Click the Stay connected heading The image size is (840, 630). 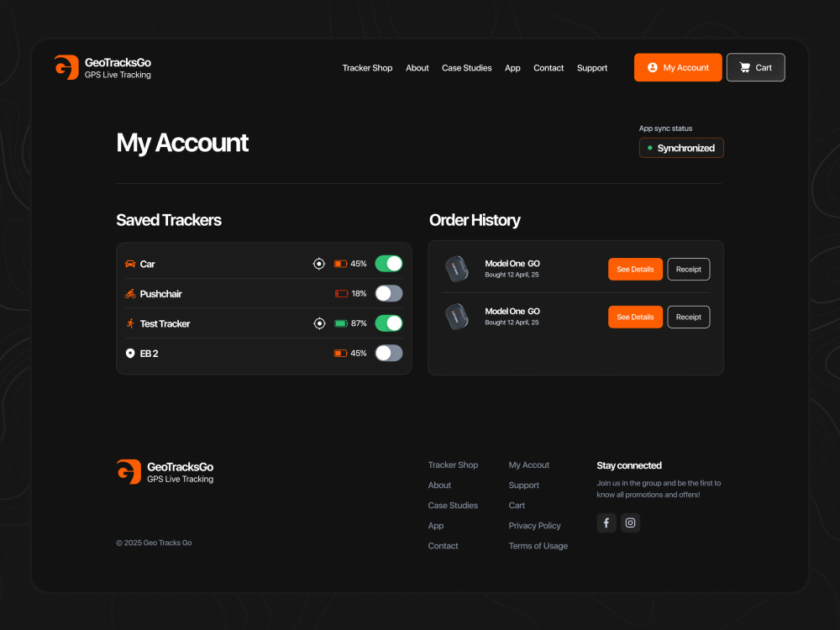629,465
